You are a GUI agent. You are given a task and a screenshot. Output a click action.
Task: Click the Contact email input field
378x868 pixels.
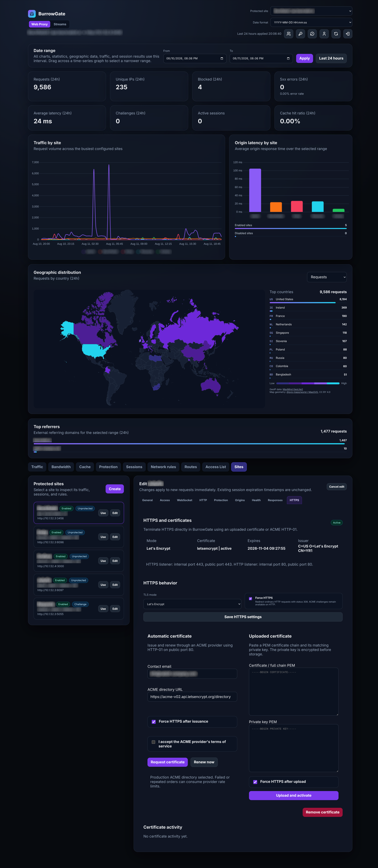(192, 674)
